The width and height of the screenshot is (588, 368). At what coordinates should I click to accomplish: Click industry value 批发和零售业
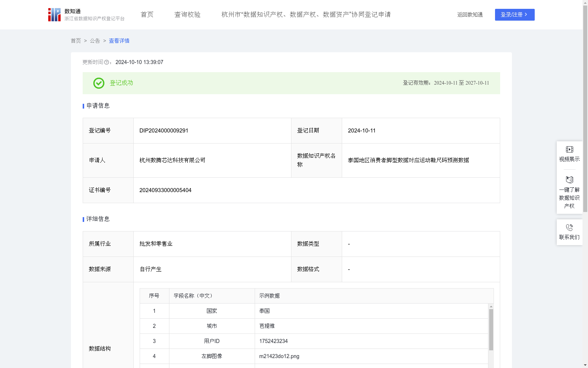(156, 244)
